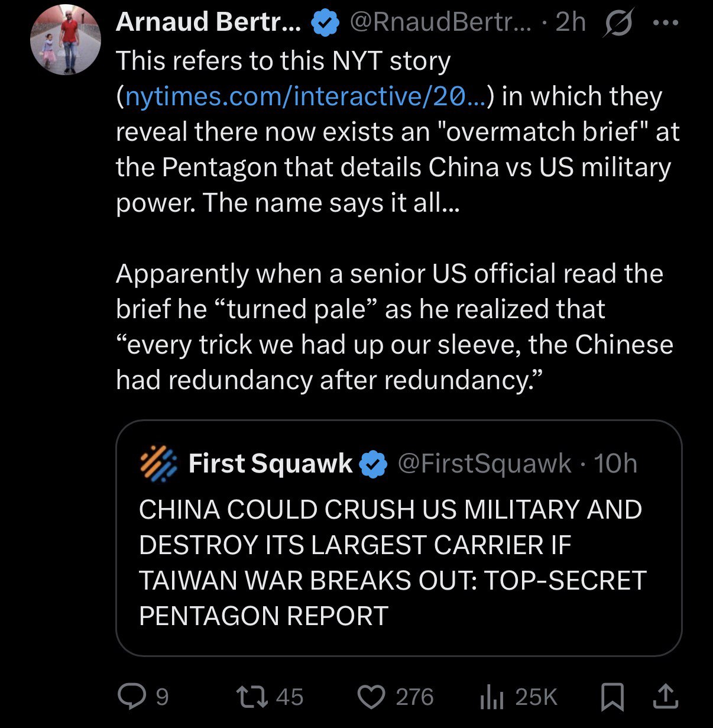Viewport: 713px width, 728px height.
Task: Click the First Squawk account name
Action: [270, 464]
